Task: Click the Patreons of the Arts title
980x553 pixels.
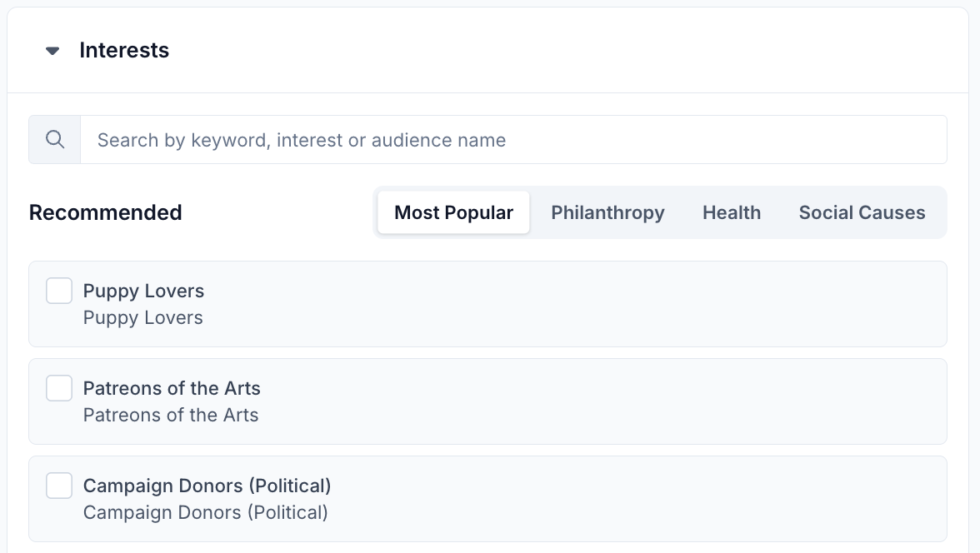Action: pos(172,388)
